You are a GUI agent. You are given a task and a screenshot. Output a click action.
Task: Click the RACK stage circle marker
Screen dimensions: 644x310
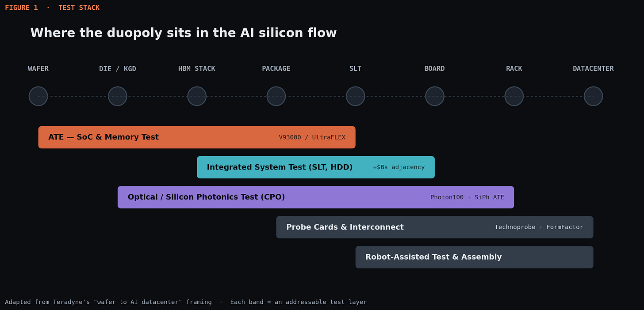(514, 96)
